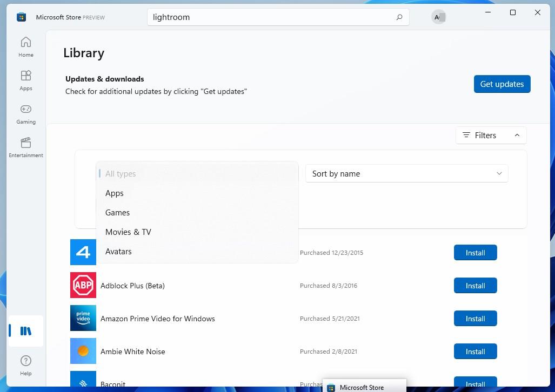Click the Microsoft Store taskbar tooltip
This screenshot has width=555, height=392.
365,387
